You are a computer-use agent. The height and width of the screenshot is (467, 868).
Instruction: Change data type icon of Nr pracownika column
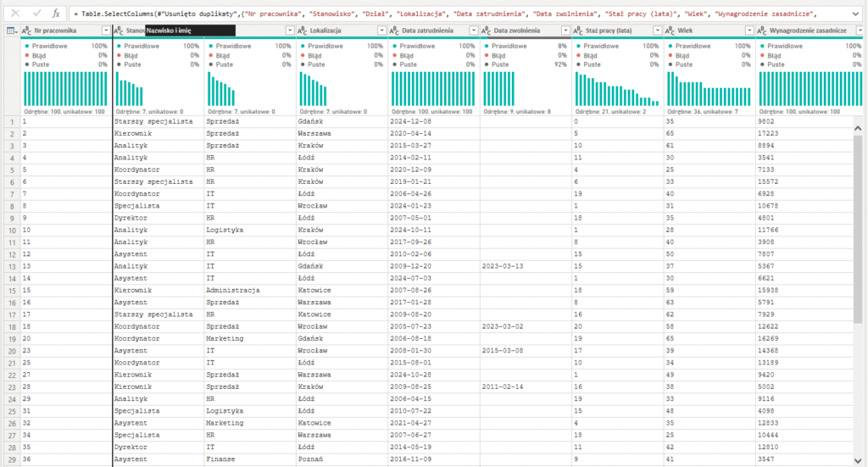[x=27, y=31]
